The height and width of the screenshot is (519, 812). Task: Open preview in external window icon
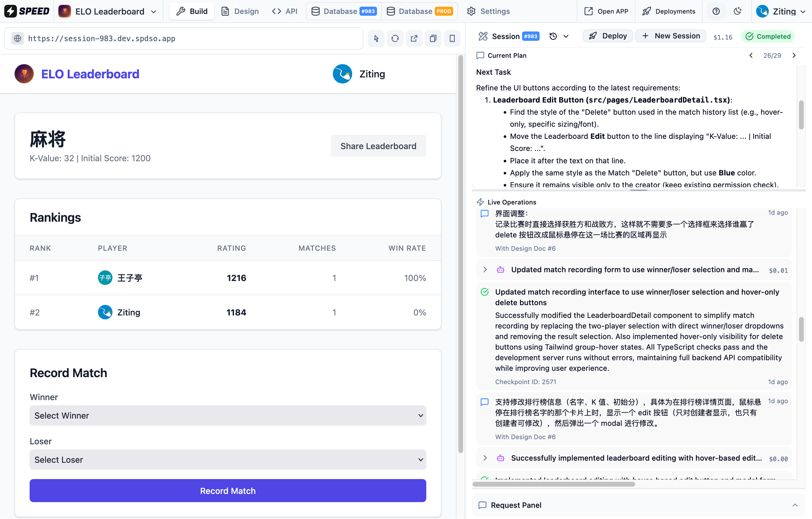click(x=414, y=38)
